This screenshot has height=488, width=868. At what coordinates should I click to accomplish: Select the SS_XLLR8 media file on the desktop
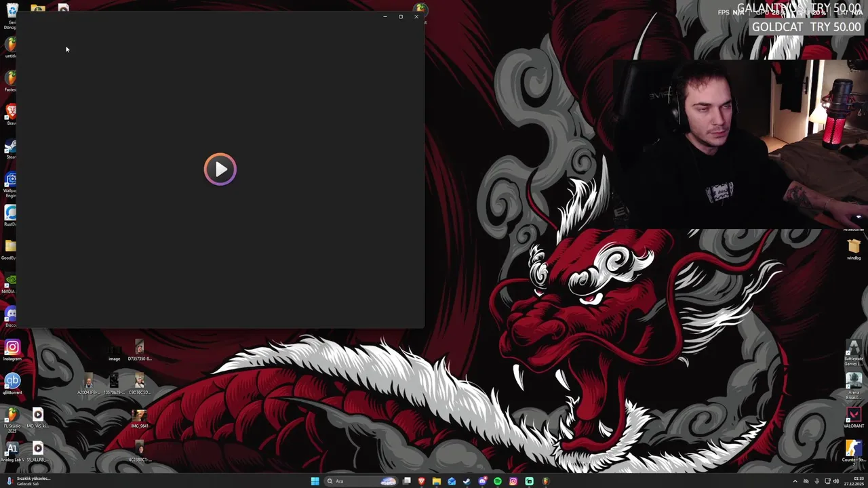coord(38,451)
